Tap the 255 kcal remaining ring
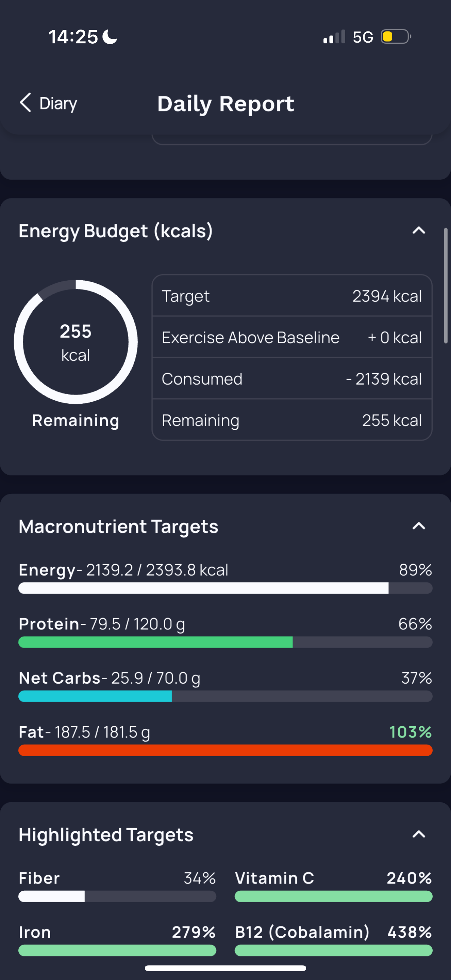 tap(76, 342)
